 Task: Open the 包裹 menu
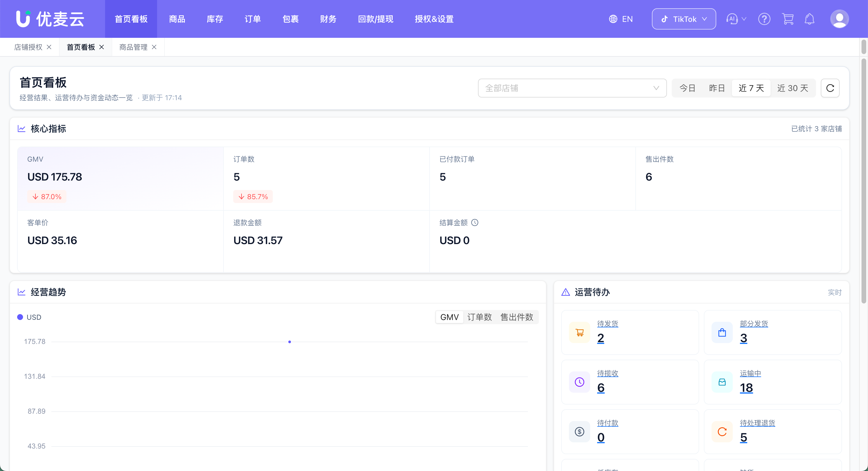[291, 19]
